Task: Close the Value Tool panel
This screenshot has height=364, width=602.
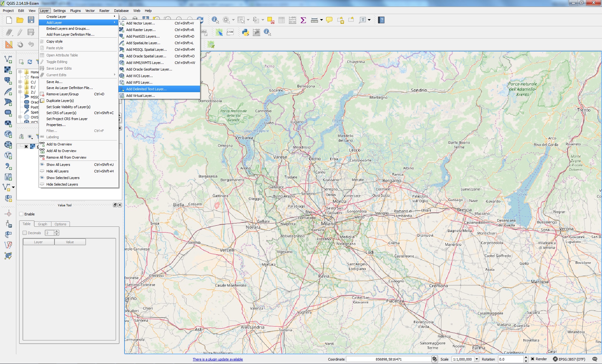Action: [120, 205]
